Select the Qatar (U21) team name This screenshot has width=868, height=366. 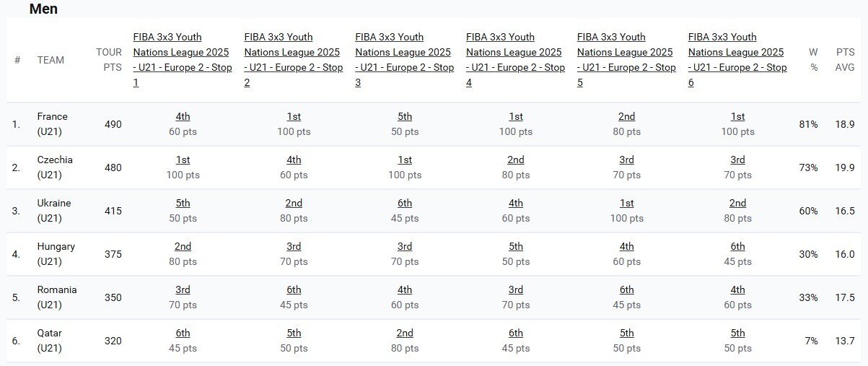tap(50, 341)
